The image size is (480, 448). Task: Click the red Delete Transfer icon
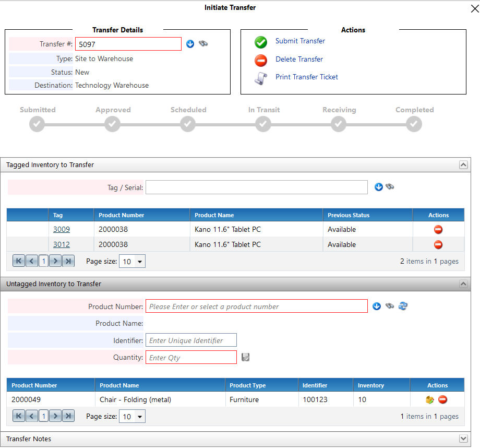pyautogui.click(x=261, y=61)
